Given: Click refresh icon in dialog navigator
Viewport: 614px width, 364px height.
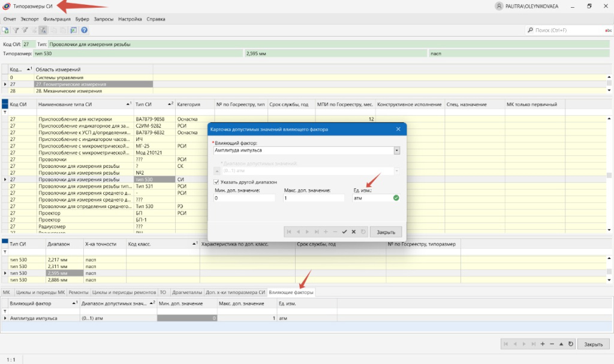Looking at the screenshot, I should [363, 232].
